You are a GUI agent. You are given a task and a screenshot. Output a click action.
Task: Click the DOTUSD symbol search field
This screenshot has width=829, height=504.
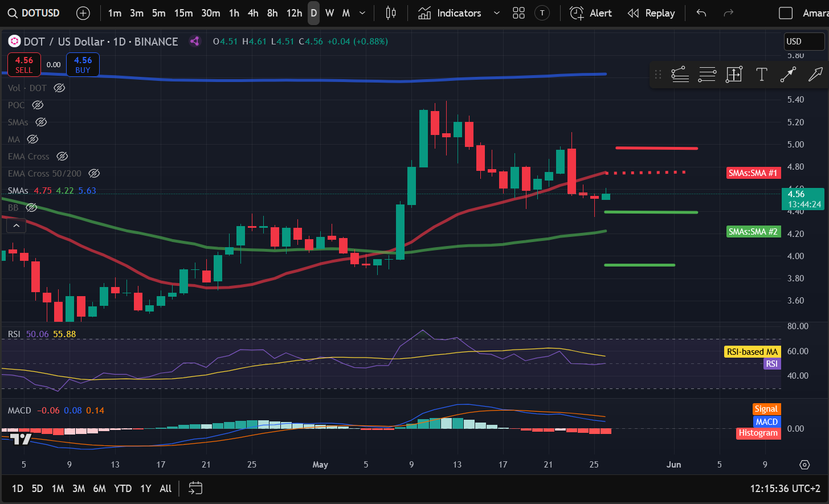tap(34, 13)
